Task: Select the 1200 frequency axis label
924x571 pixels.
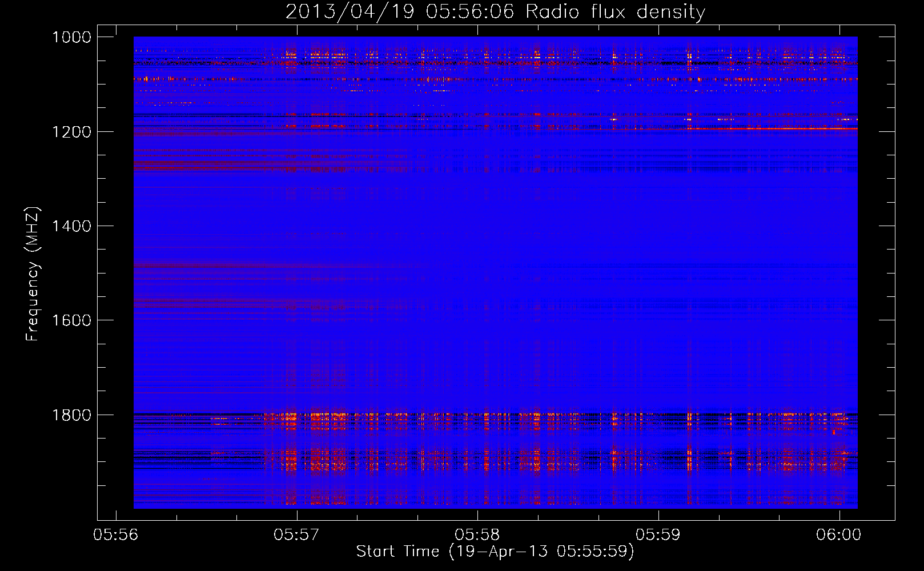Action: click(x=71, y=132)
